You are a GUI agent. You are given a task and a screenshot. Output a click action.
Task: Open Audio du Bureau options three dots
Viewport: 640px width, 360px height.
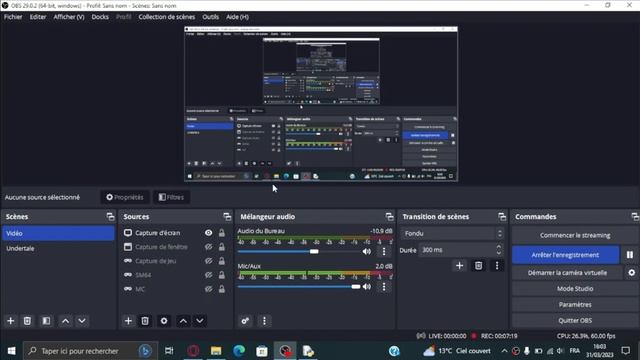click(x=384, y=251)
